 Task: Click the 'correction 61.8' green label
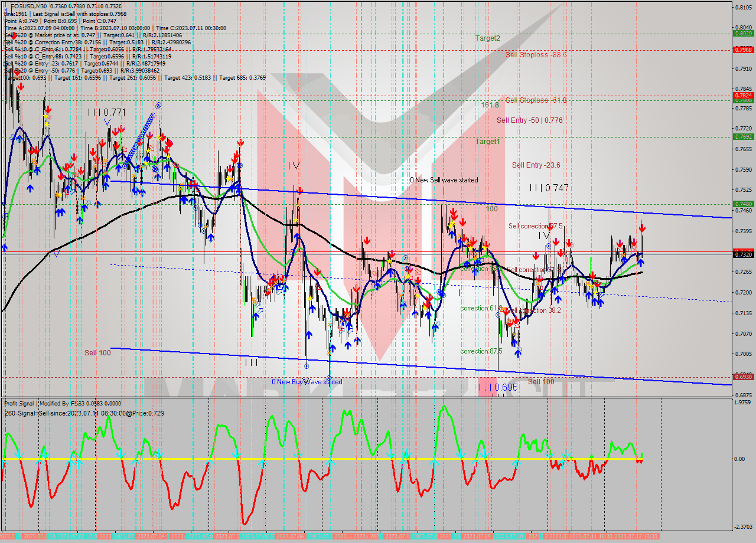[481, 308]
